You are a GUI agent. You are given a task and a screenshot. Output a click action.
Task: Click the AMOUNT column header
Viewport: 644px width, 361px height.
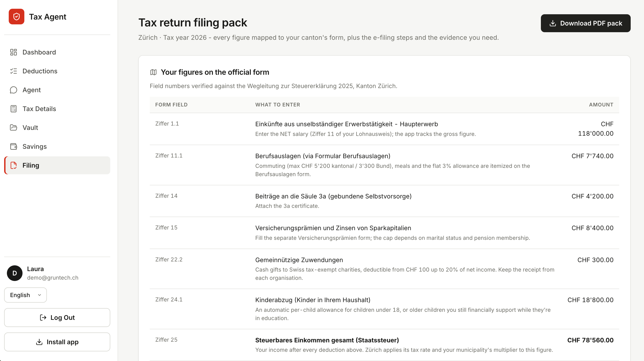pos(601,105)
